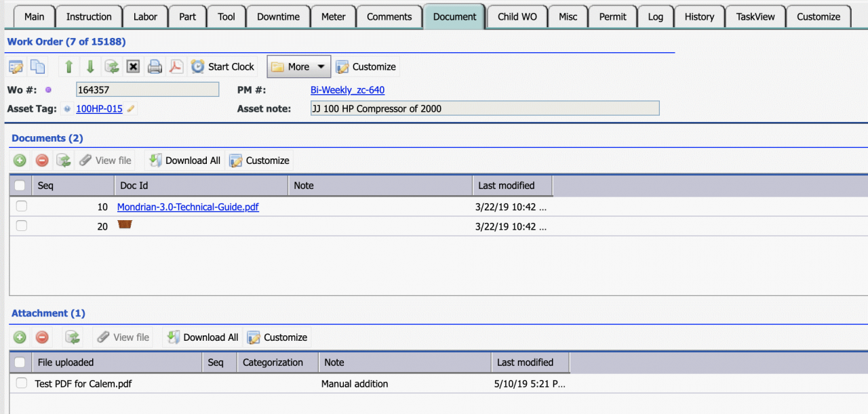Download All documents
This screenshot has height=414, width=868.
184,161
